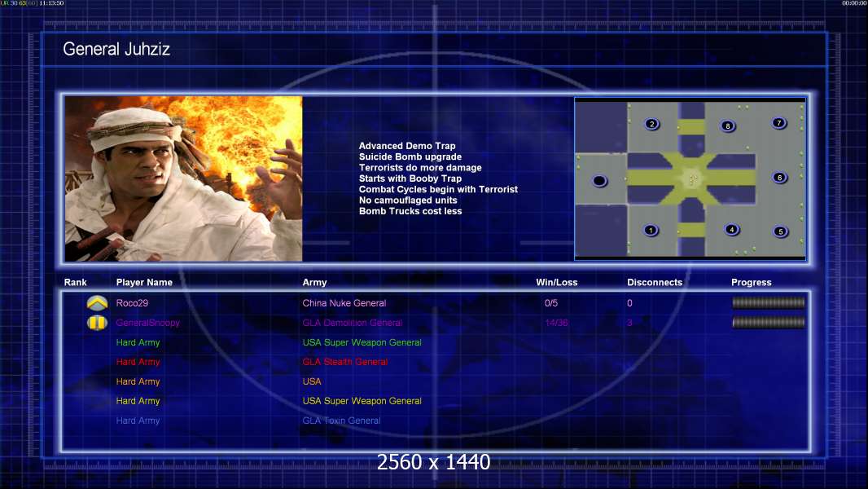Click the Suicide Bomb upgrade line
The width and height of the screenshot is (868, 489).
click(x=410, y=156)
